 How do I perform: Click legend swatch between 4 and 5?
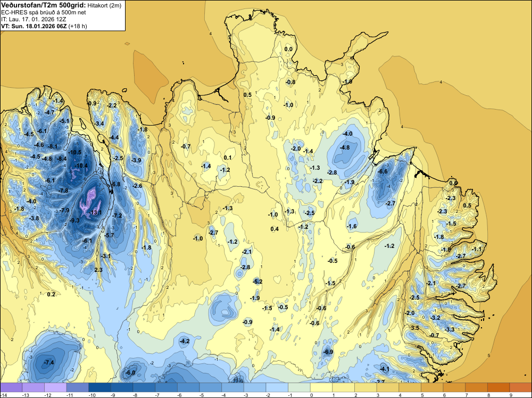[410, 387]
